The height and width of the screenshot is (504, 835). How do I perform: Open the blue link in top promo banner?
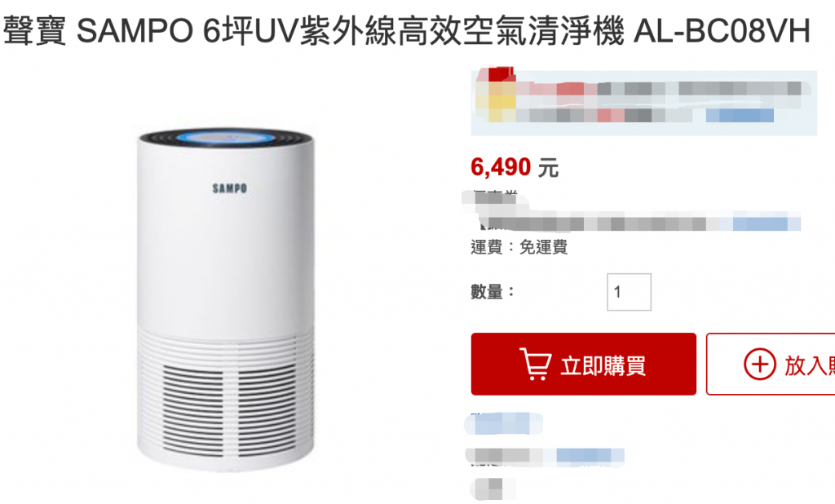click(x=740, y=115)
